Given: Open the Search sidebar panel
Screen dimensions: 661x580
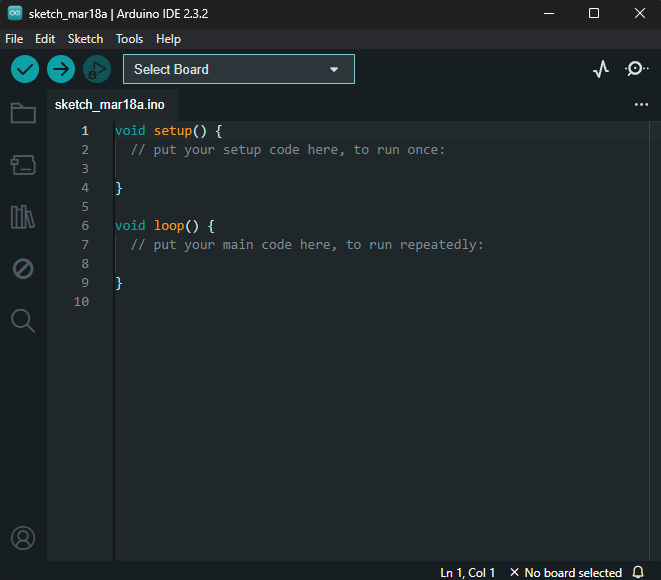Looking at the screenshot, I should (x=23, y=321).
